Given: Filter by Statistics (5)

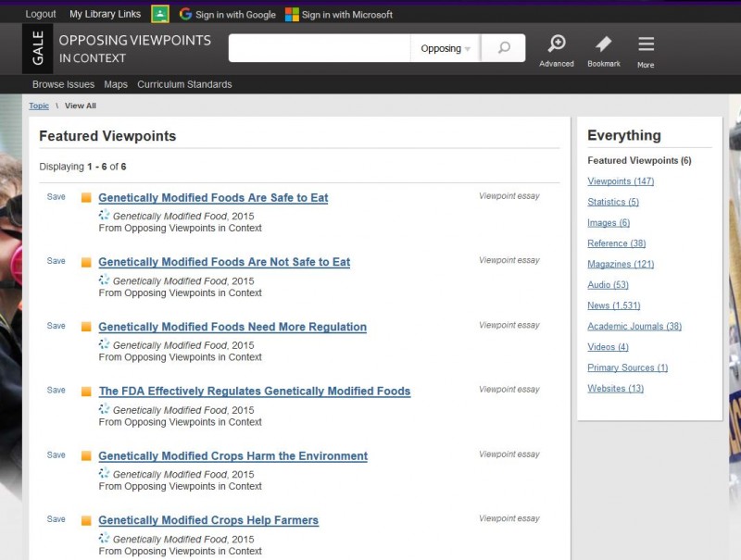Looking at the screenshot, I should click(x=613, y=202).
